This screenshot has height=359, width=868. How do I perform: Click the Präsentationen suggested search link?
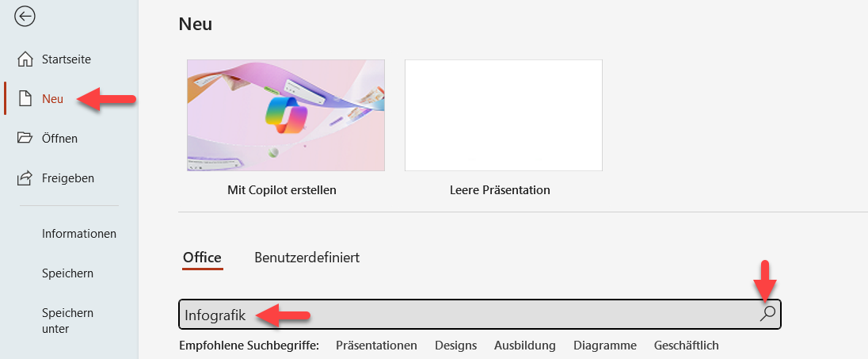tap(376, 346)
